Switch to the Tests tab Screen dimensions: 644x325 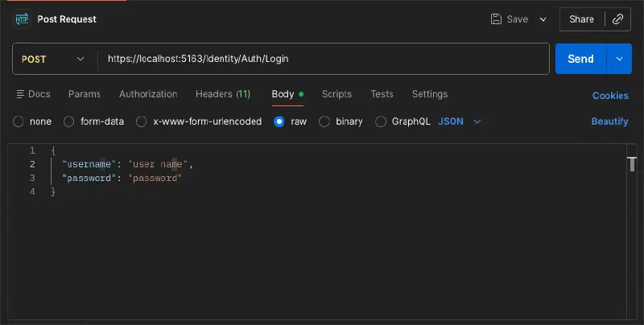pos(382,94)
